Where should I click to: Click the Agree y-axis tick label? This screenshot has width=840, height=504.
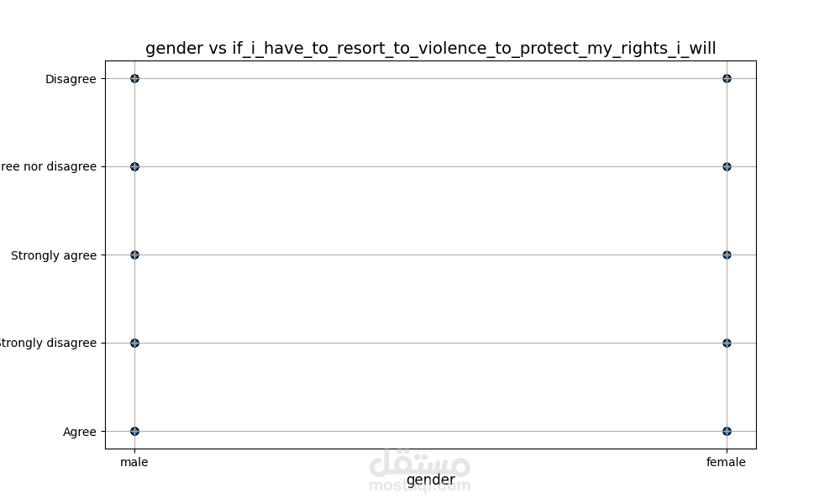[x=80, y=432]
